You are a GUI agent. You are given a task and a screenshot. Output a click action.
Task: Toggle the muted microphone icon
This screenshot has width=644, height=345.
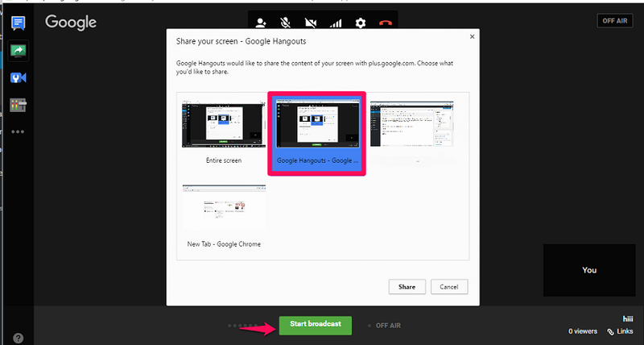click(x=286, y=23)
